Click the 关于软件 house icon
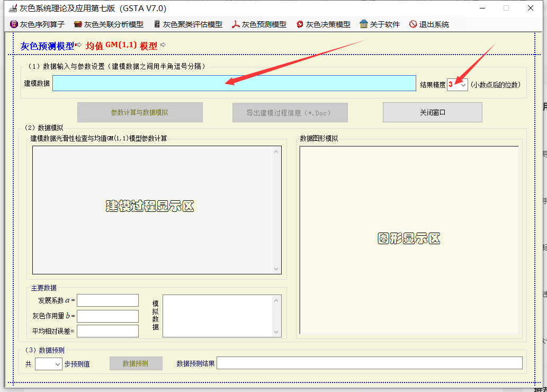The width and height of the screenshot is (547, 392). click(x=363, y=24)
